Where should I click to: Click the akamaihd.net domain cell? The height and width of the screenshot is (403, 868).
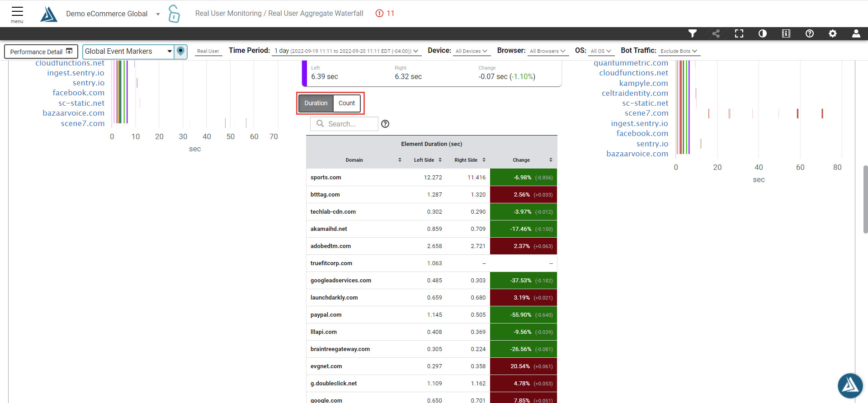pyautogui.click(x=329, y=229)
